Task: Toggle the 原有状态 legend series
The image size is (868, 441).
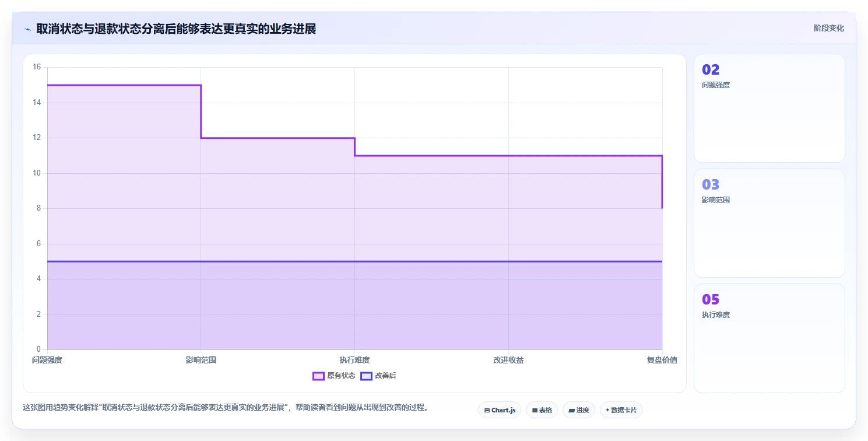Action: [334, 376]
